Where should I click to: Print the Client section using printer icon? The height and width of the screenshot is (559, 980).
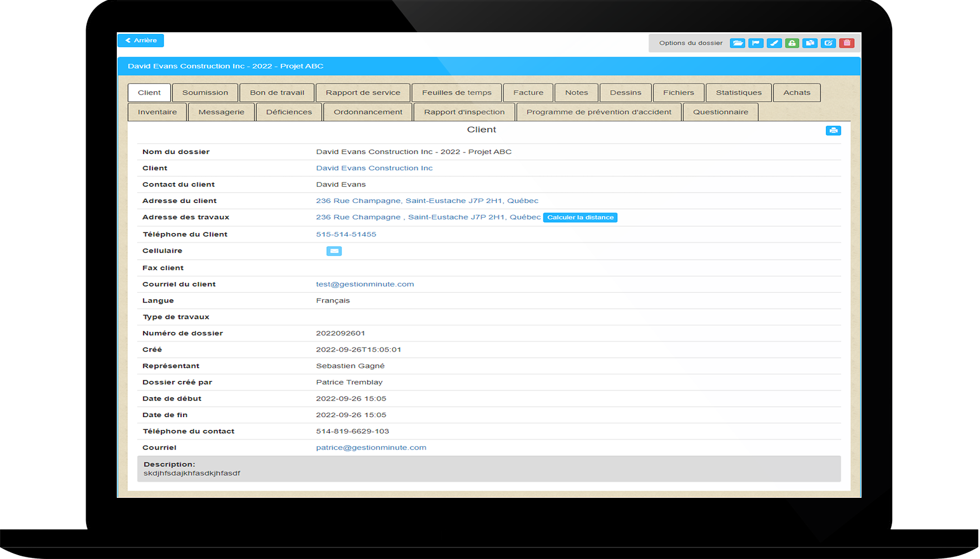click(x=833, y=131)
